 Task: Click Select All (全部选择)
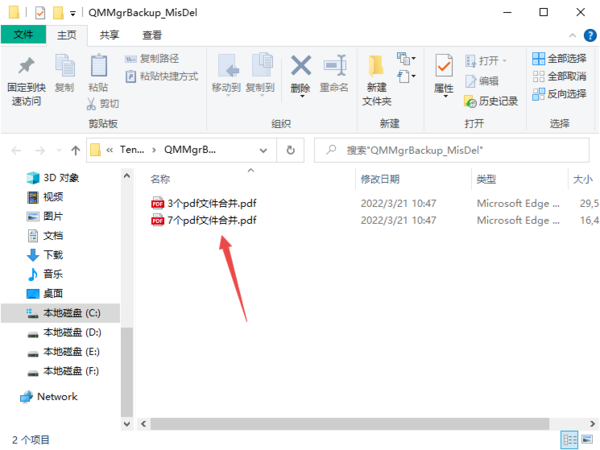(x=559, y=59)
